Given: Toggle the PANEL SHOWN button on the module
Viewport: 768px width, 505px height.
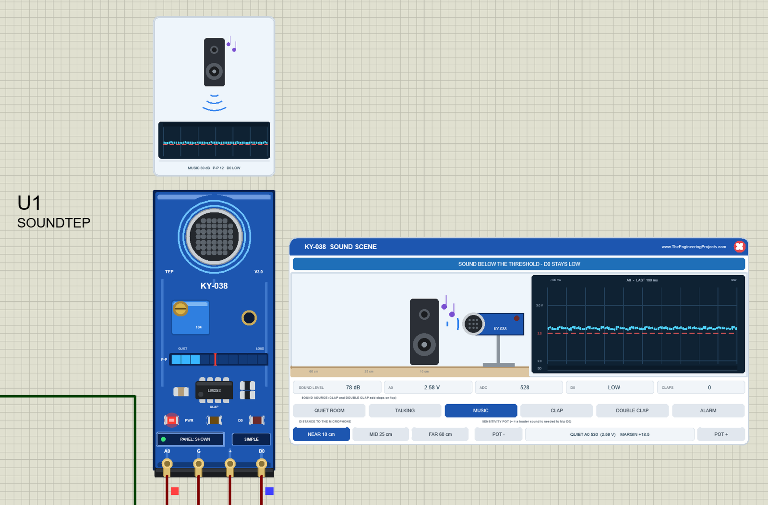Looking at the screenshot, I should click(191, 439).
